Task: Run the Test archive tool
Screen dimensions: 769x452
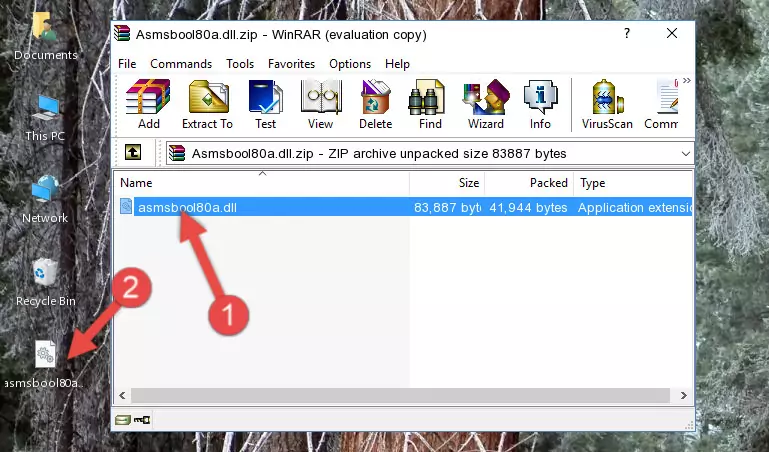Action: [x=265, y=104]
